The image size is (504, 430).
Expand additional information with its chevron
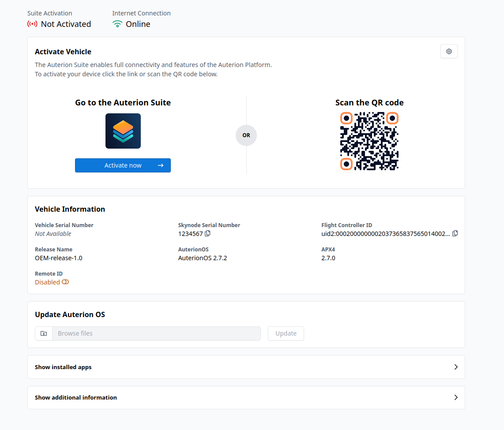456,397
